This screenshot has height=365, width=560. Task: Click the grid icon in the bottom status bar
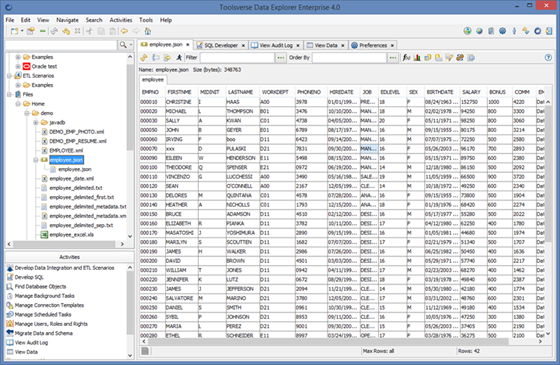click(x=145, y=351)
